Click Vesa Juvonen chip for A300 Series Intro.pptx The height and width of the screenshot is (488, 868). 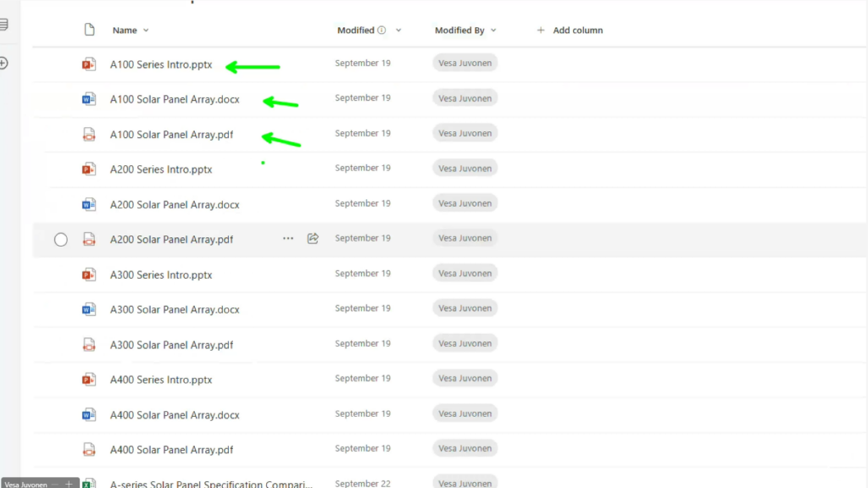click(x=465, y=274)
